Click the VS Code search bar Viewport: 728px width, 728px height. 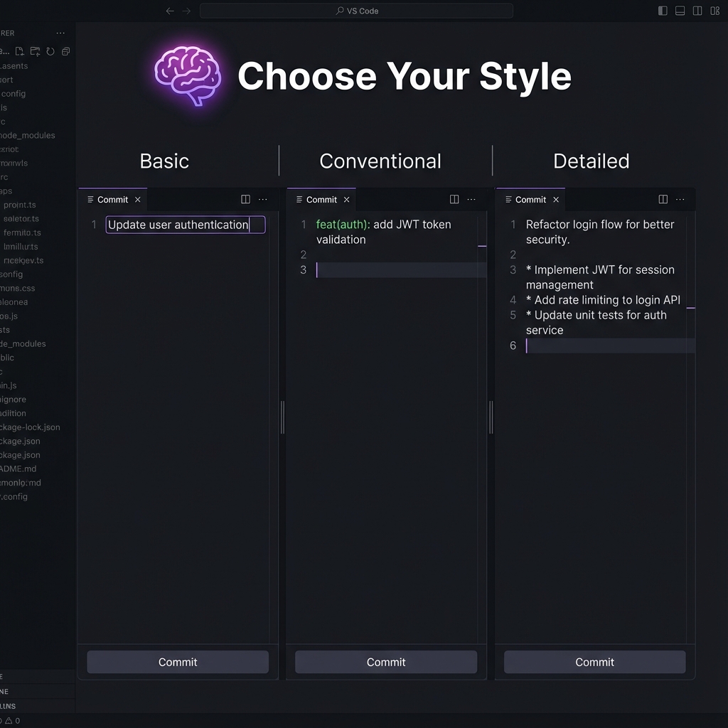[355, 11]
